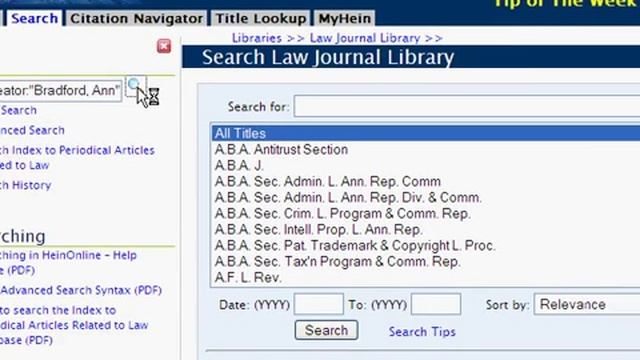Open the Sort by Relevance dropdown
This screenshot has width=640, height=360.
587,304
